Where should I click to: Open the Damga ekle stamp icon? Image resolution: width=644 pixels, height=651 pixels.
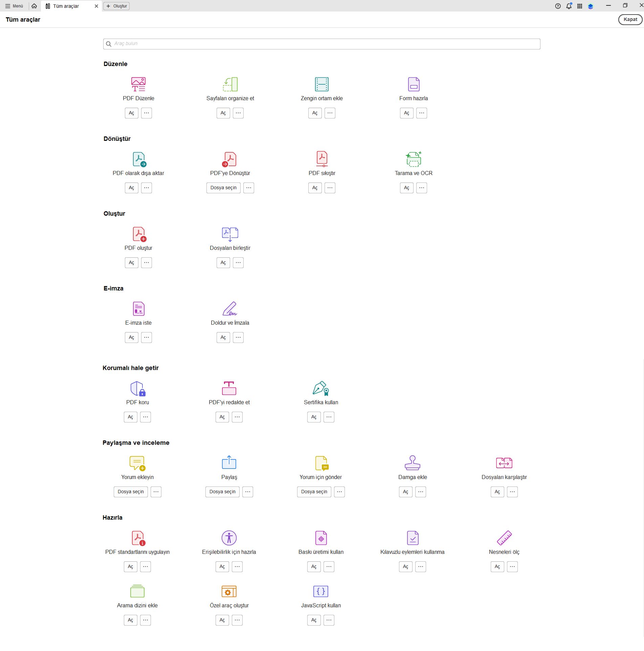413,463
